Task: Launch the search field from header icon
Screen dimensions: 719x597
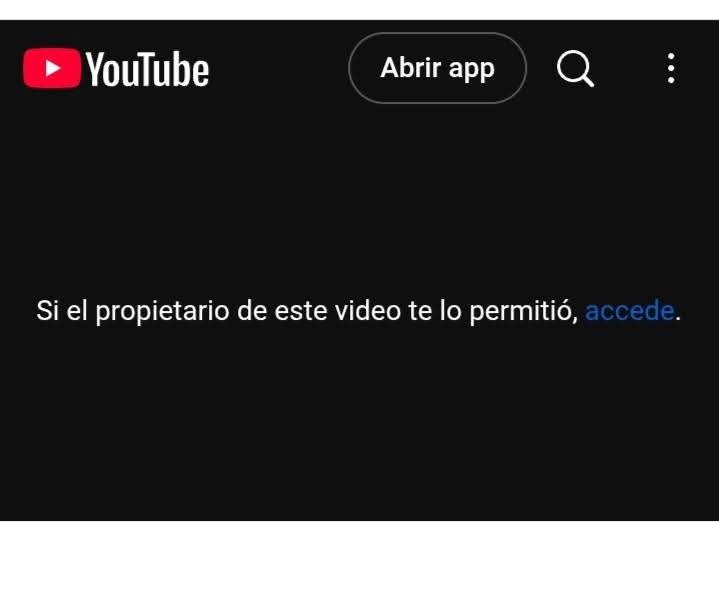Action: click(x=575, y=68)
